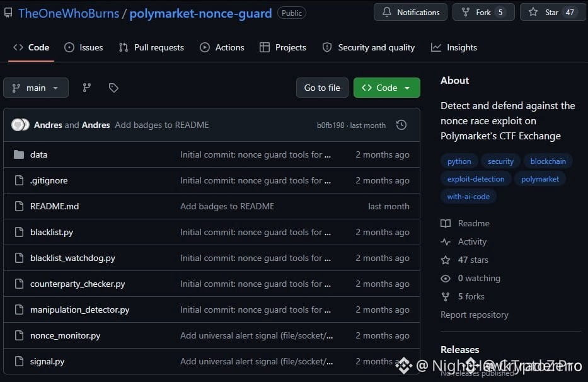
Task: Click the file icon beside manipulation_detector.py
Action: pyautogui.click(x=19, y=310)
